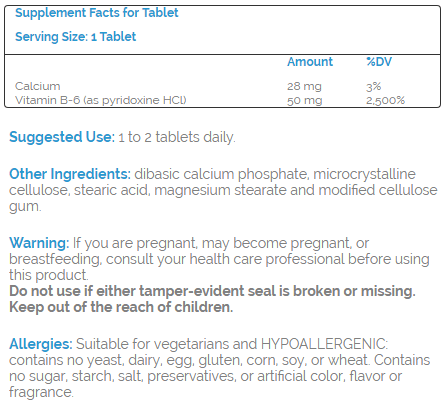Click the Warning label

(39, 243)
